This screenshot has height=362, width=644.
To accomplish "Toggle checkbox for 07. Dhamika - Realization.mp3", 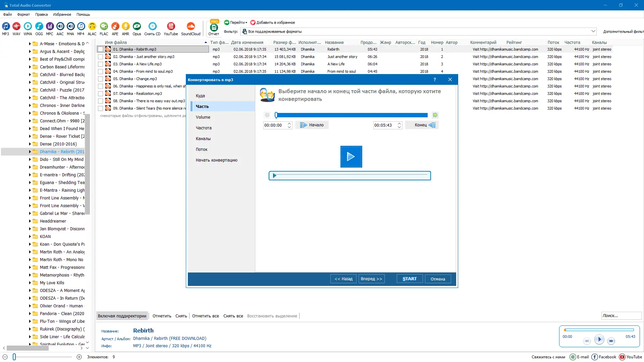I will click(x=100, y=94).
